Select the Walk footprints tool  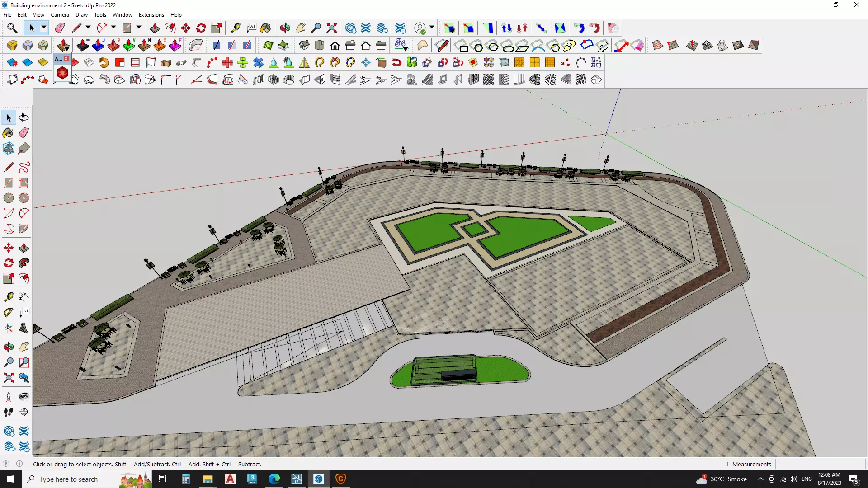pos(9,412)
